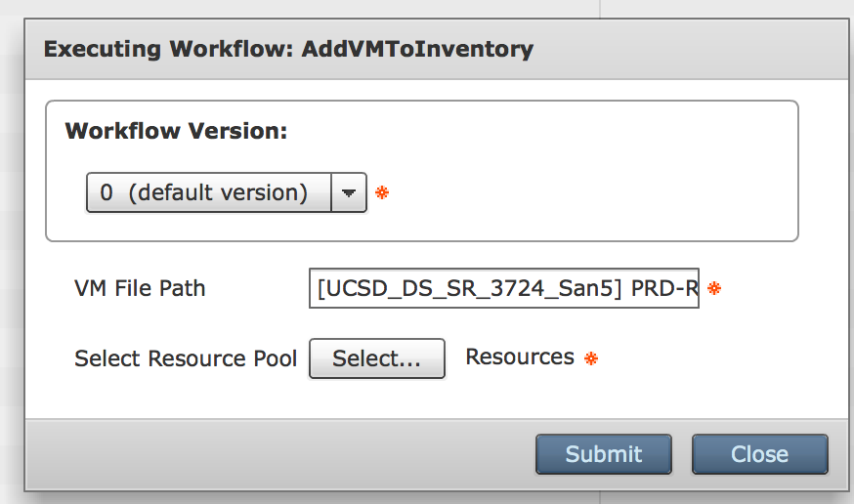This screenshot has width=854, height=504.
Task: Click the required asterisk next to VM File Path
Action: point(714,288)
